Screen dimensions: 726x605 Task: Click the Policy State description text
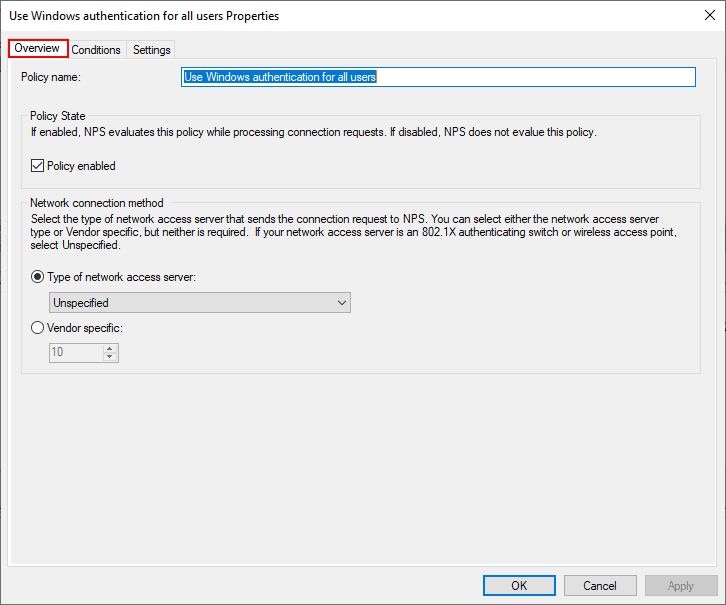(313, 132)
